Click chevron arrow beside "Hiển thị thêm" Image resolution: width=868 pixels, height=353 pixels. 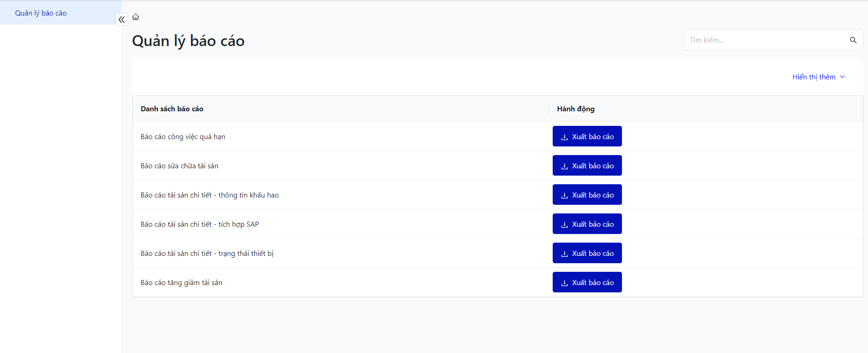point(842,77)
